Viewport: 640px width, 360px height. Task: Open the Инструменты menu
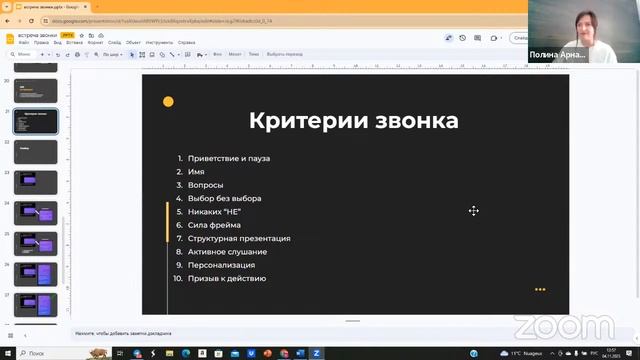(159, 42)
